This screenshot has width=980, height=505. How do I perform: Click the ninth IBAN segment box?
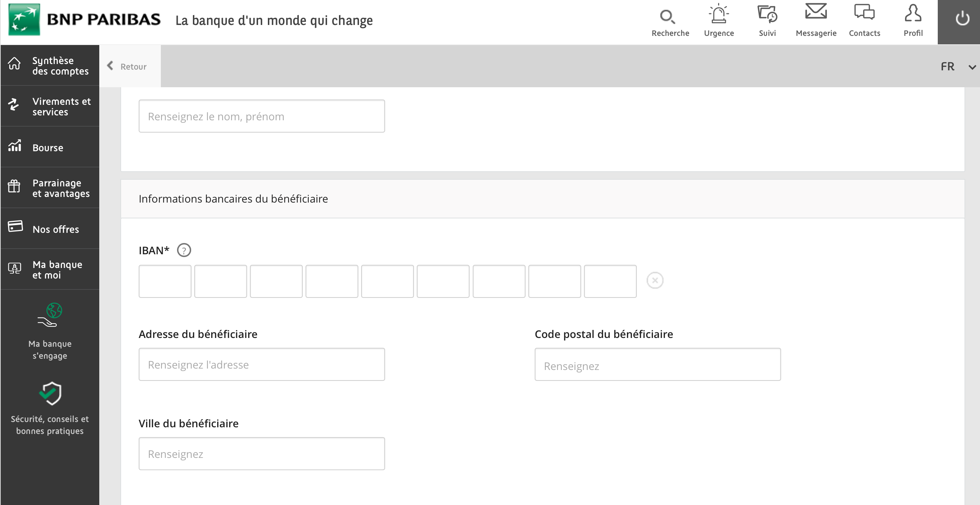610,282
